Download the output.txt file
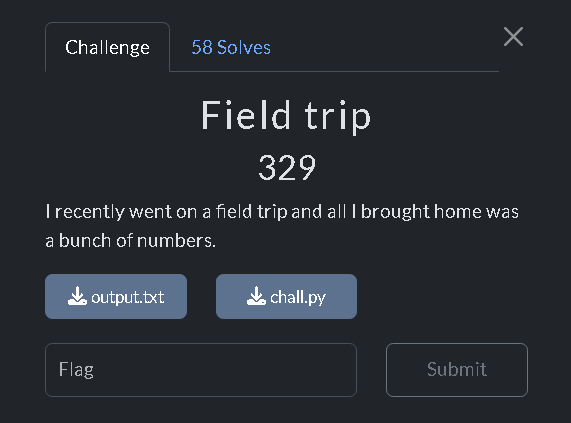This screenshot has height=423, width=571. (x=116, y=296)
